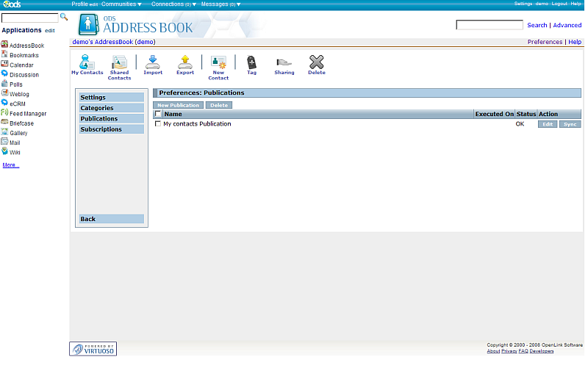Open the Connections dropdown in top bar
This screenshot has width=588, height=365.
tap(173, 4)
